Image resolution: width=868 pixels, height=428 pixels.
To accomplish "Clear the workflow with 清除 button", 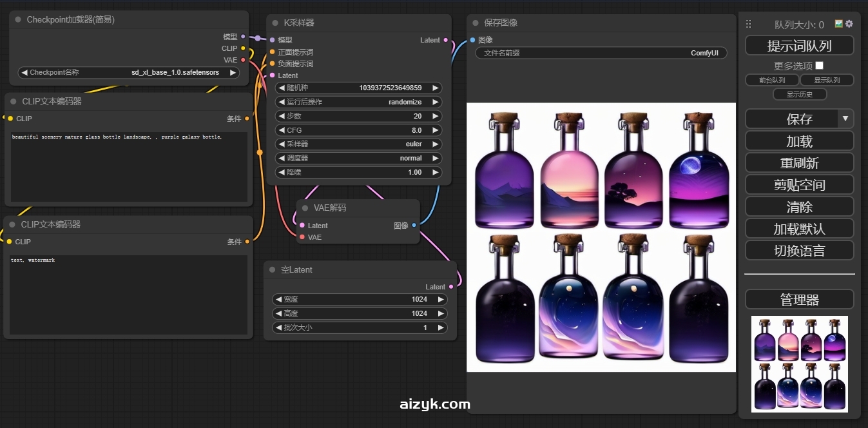I will coord(799,206).
